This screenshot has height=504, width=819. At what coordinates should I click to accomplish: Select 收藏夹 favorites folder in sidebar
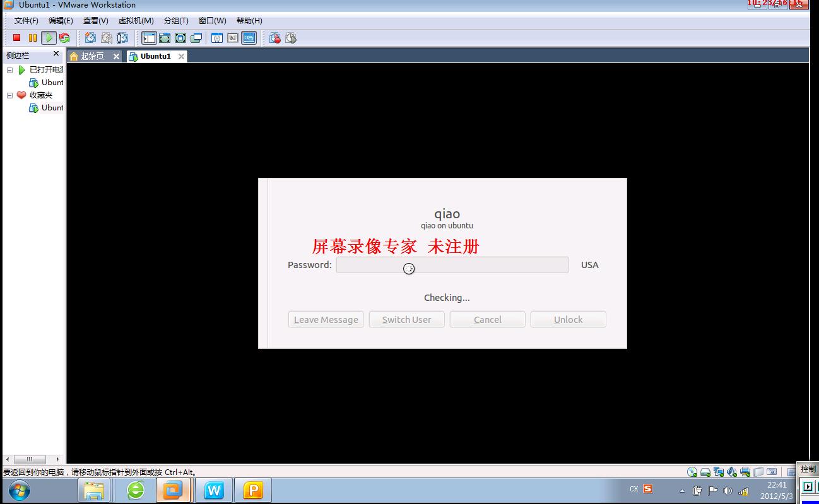(x=41, y=95)
